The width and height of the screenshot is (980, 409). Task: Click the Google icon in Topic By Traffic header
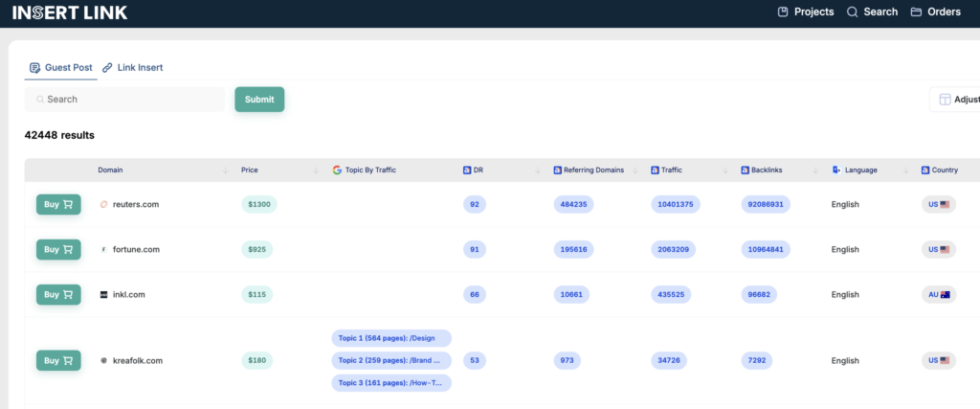pyautogui.click(x=337, y=170)
